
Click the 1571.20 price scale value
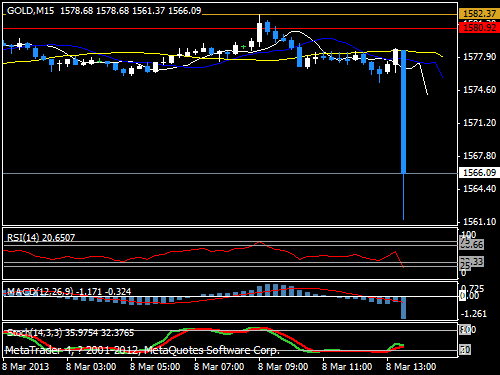[479, 123]
